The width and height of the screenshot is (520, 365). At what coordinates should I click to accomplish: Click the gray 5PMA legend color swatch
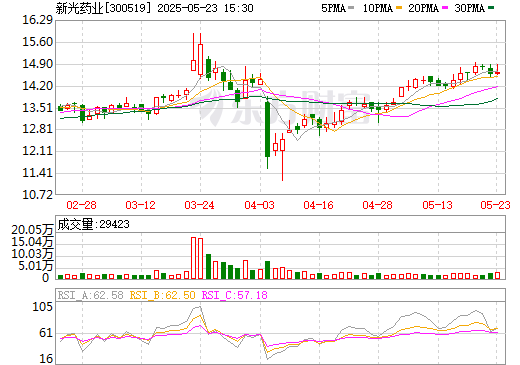click(351, 8)
